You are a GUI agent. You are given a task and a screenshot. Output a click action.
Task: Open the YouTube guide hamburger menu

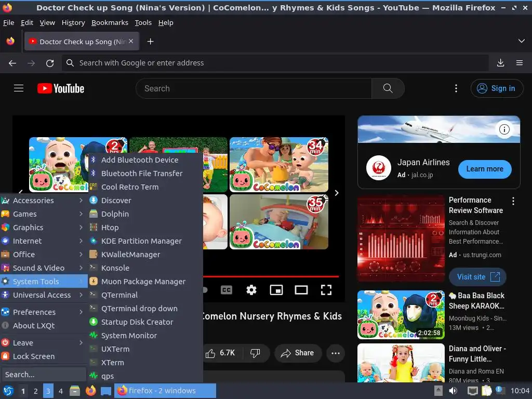(x=19, y=88)
